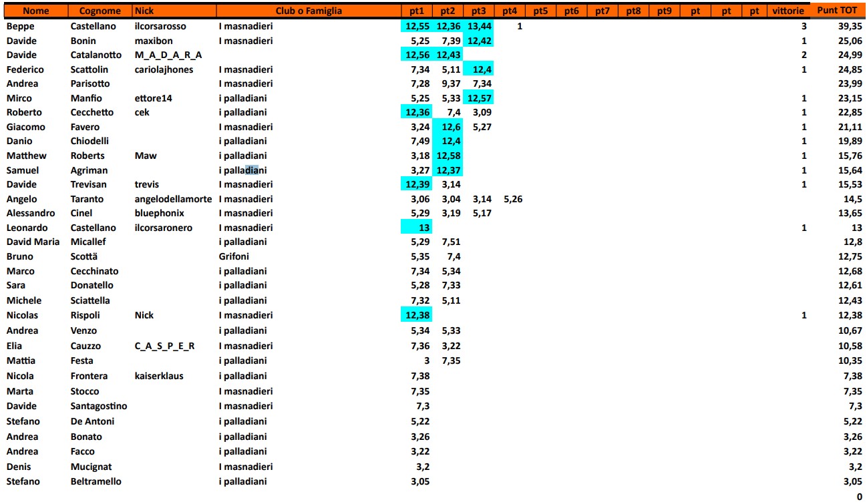Select the Nick column header

coord(174,11)
